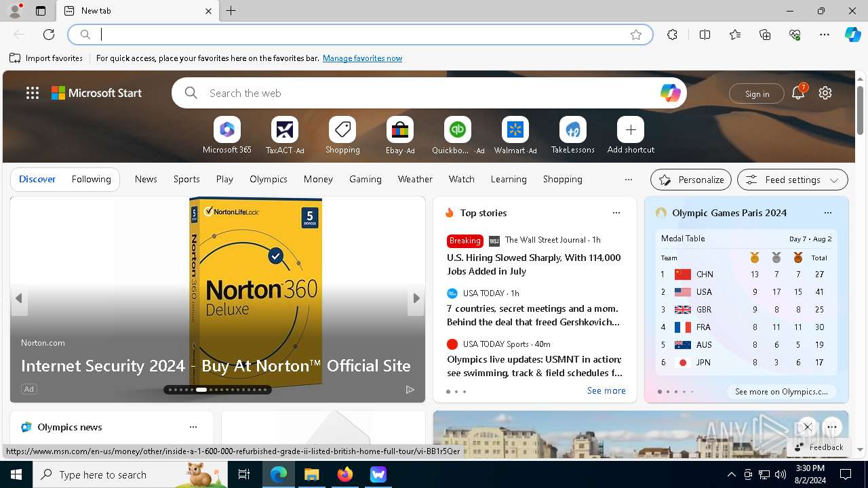Switch to the Following tab

click(x=91, y=179)
